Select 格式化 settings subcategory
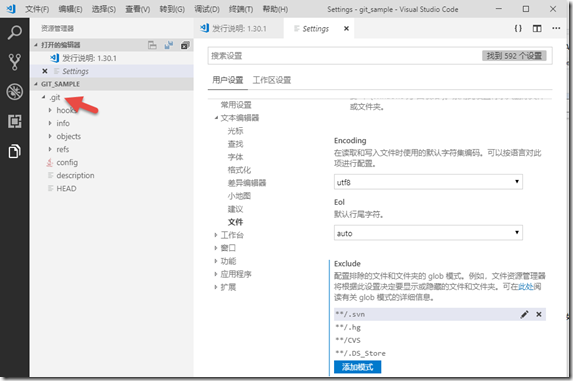 tap(239, 170)
